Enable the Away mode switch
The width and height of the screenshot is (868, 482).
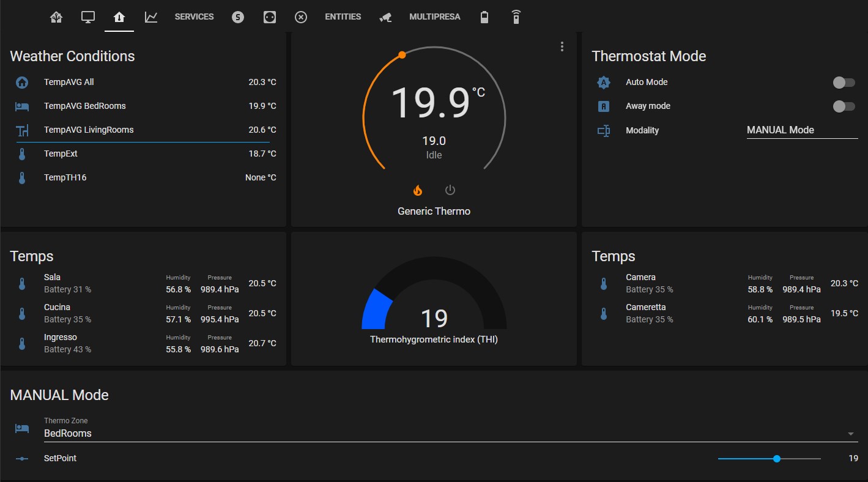[x=844, y=106]
